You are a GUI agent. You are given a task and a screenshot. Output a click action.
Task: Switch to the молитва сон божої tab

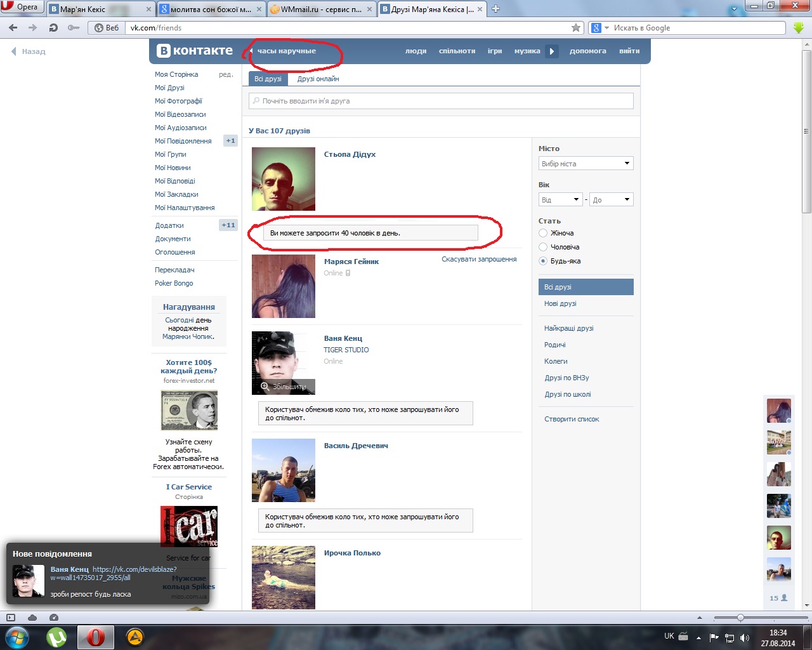[x=211, y=10]
